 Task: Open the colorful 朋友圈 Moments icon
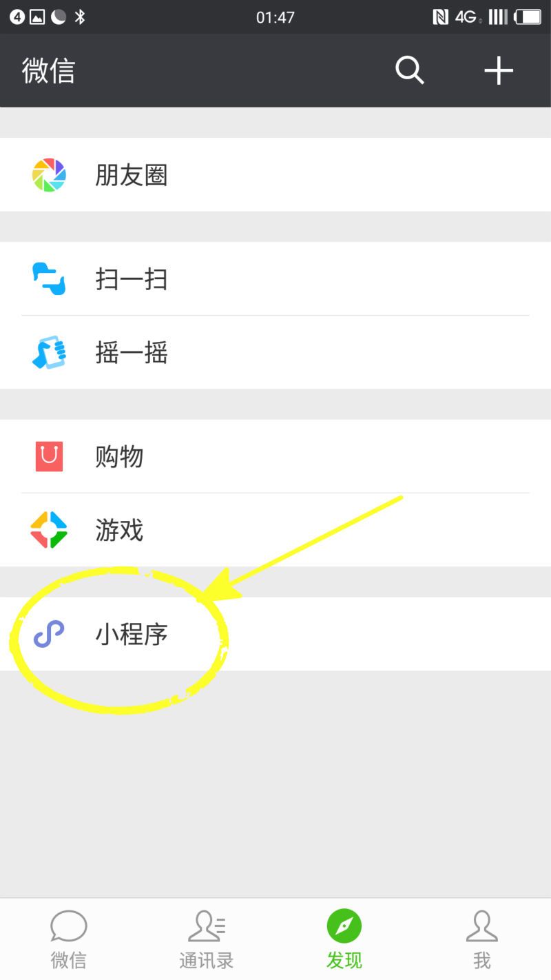click(x=49, y=175)
